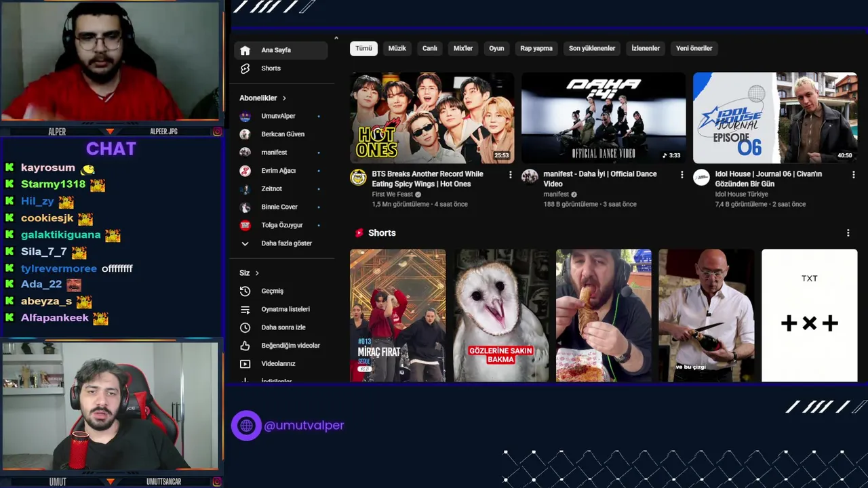Open BTS Hot Ones video title link
868x488 pixels.
[427, 179]
